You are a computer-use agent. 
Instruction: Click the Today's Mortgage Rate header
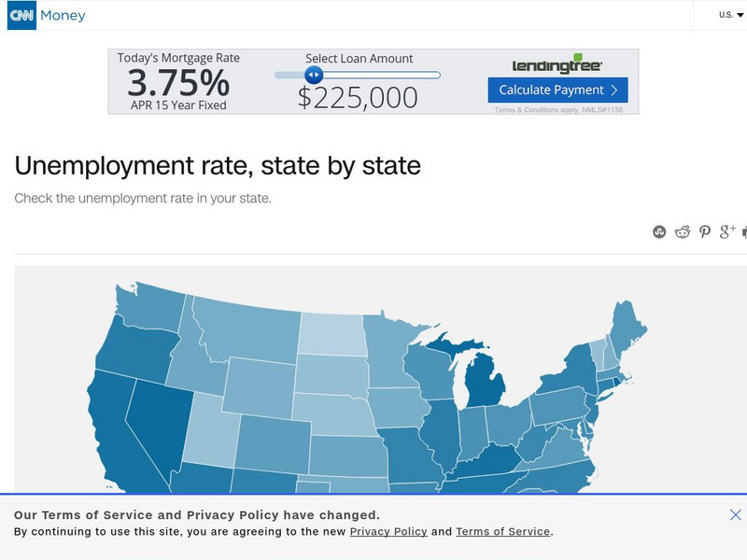[178, 56]
